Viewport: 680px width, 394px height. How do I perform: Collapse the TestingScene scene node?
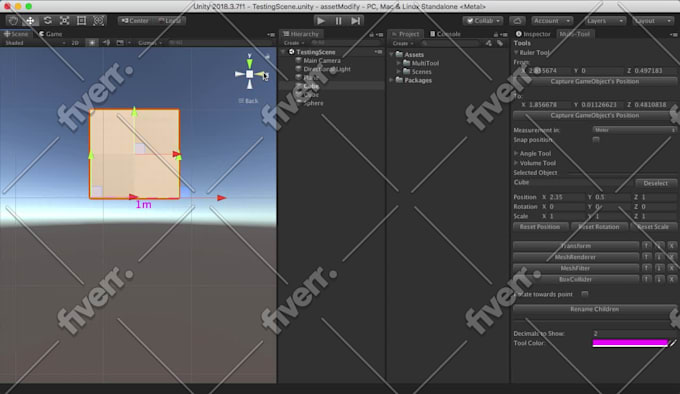pyautogui.click(x=284, y=52)
